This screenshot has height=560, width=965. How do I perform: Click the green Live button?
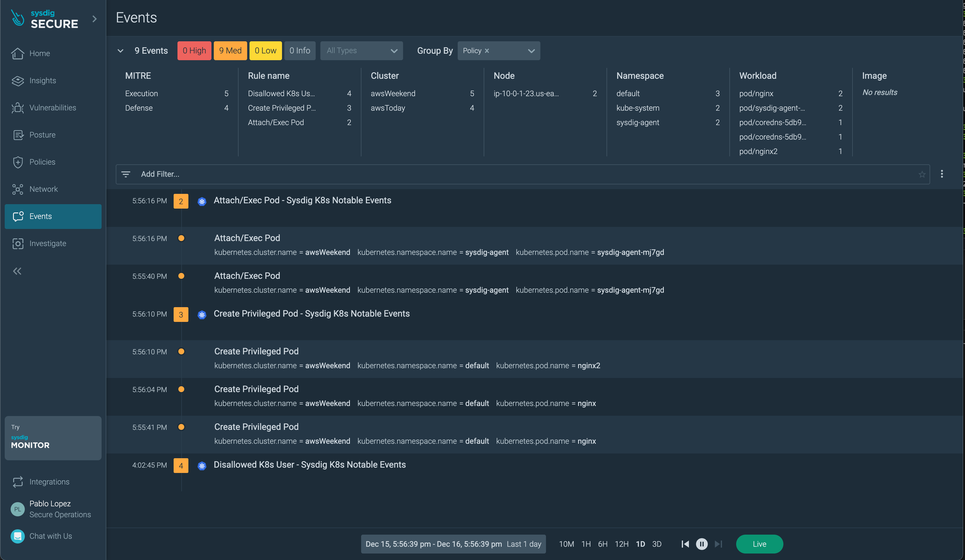click(x=759, y=544)
